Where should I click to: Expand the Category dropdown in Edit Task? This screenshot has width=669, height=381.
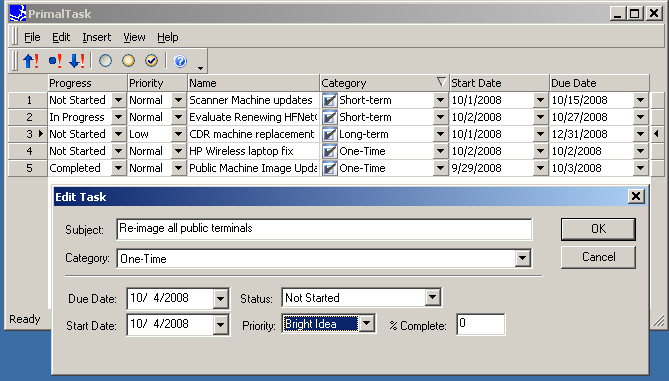pos(522,259)
